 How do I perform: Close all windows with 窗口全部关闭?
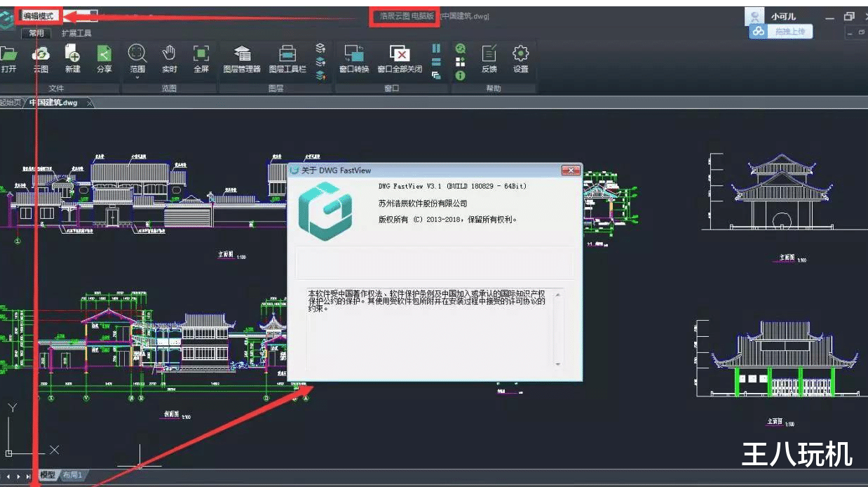400,58
